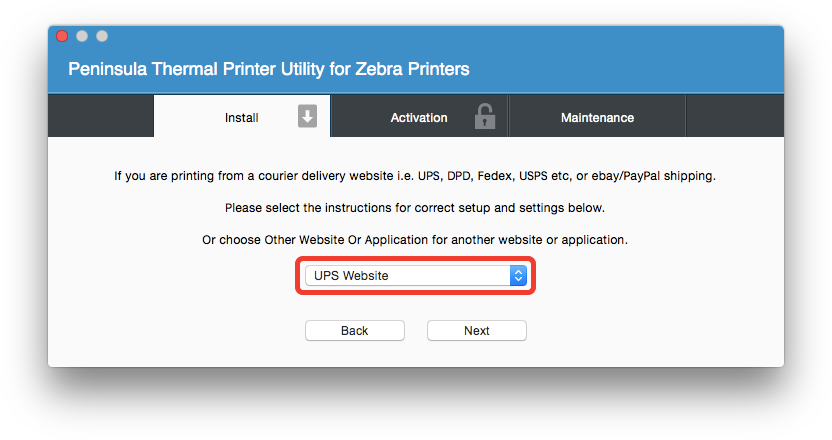Click the 'Please select the instructions' text line
The image size is (832, 440).
coord(415,208)
